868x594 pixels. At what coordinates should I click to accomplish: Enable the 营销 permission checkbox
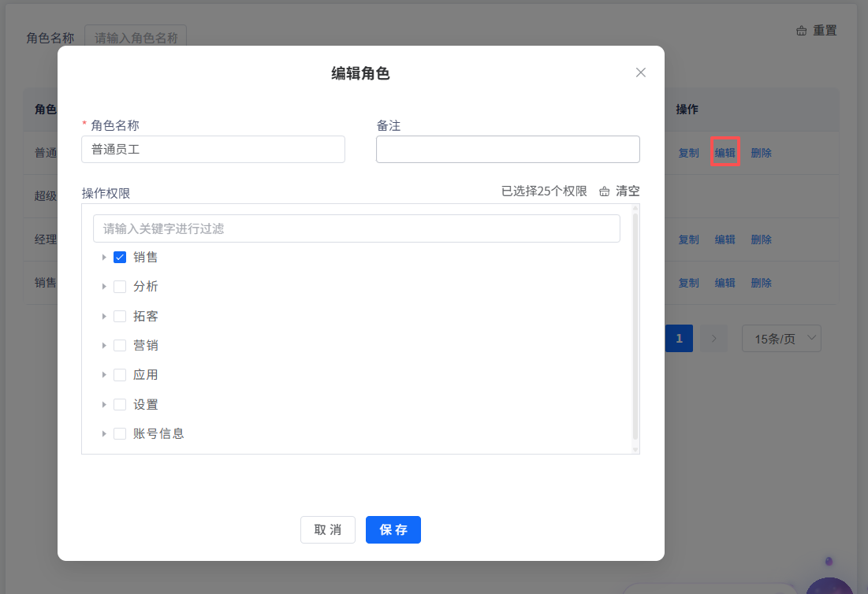120,345
